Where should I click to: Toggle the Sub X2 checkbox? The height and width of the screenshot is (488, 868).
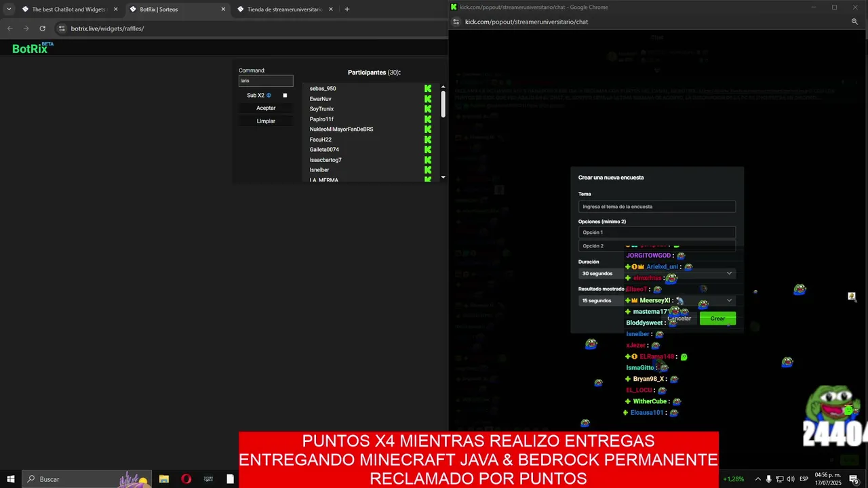coord(285,96)
